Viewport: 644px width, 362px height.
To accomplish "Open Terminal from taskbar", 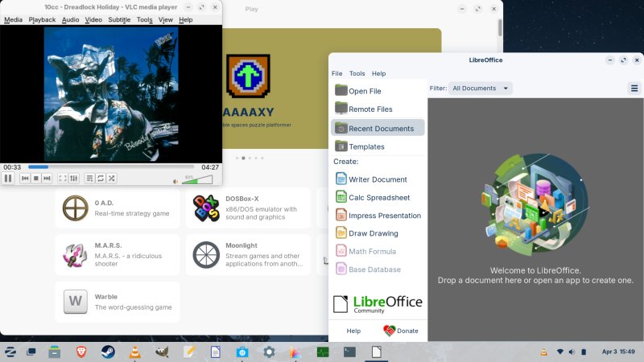I will pyautogui.click(x=349, y=352).
